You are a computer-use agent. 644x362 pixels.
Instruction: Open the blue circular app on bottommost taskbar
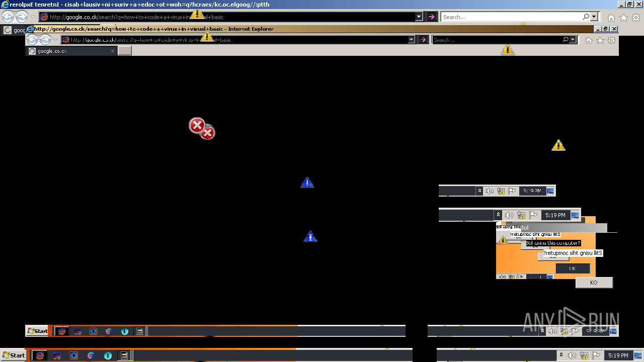tap(108, 355)
